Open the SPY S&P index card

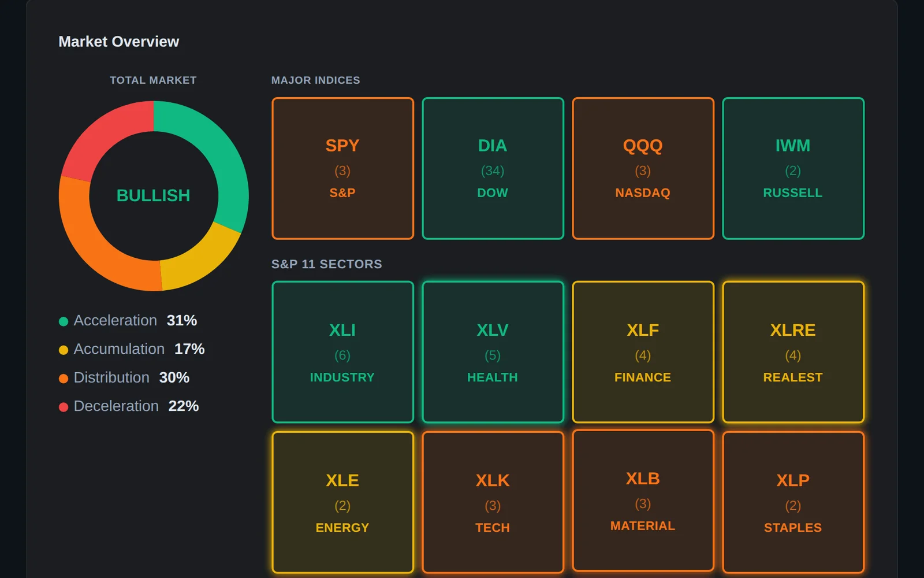coord(342,168)
